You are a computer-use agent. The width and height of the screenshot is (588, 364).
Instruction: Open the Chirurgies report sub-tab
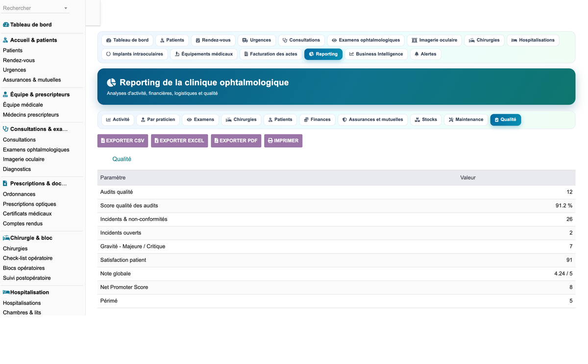tap(241, 120)
